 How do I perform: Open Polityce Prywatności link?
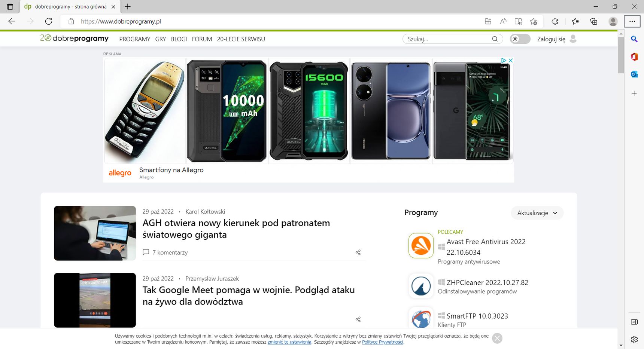point(383,342)
